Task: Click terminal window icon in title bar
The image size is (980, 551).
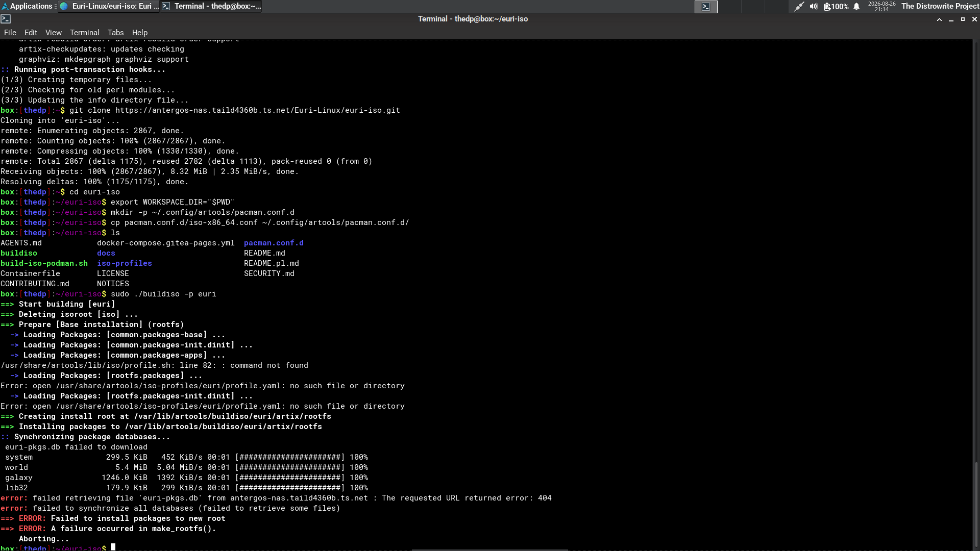Action: point(6,19)
